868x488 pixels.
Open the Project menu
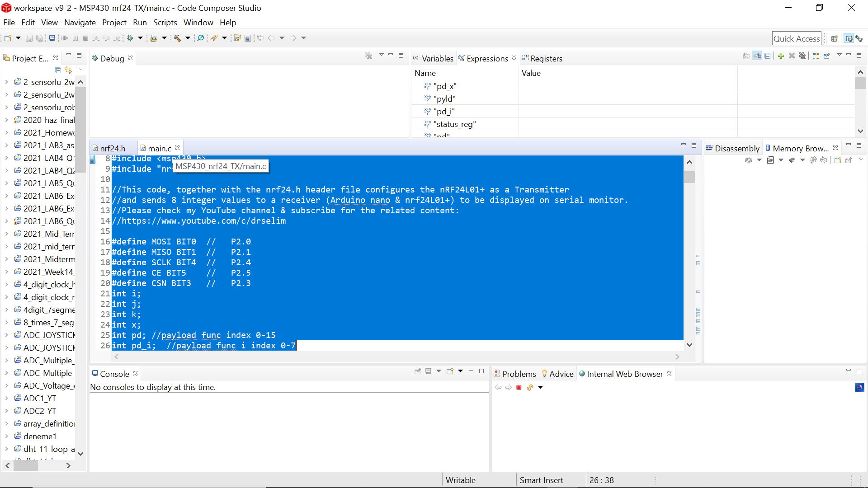click(114, 22)
